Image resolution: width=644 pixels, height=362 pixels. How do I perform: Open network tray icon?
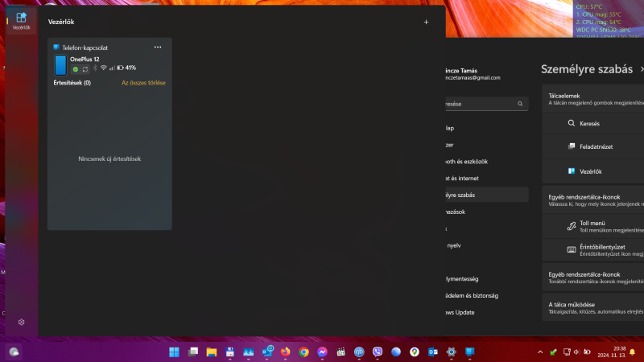(567, 352)
